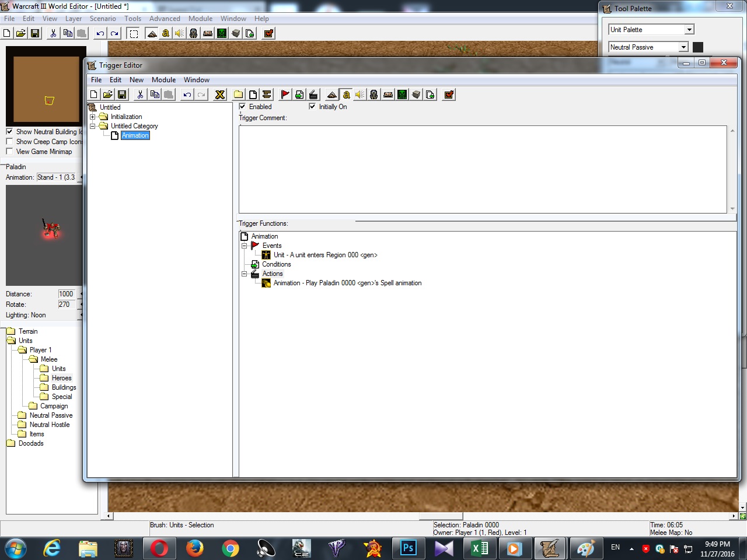This screenshot has width=747, height=560.
Task: Save map using Trigger Editor floppy icon
Action: tap(122, 94)
